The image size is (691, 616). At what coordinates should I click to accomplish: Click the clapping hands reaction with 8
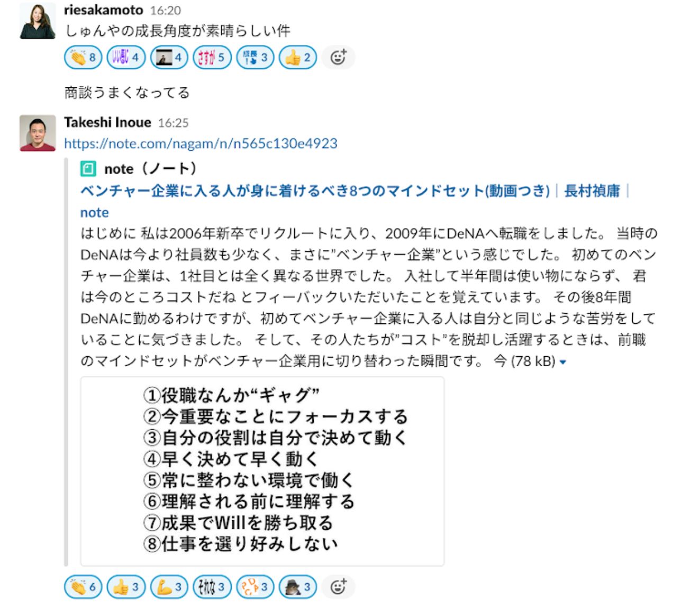83,57
